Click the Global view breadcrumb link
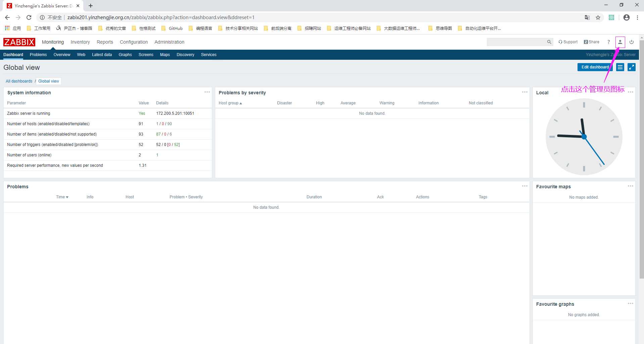 click(x=49, y=81)
